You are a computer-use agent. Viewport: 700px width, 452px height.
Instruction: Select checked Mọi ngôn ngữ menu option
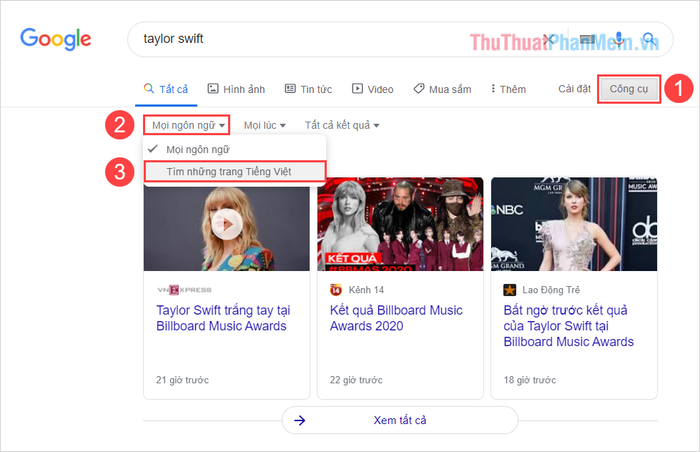(x=234, y=149)
